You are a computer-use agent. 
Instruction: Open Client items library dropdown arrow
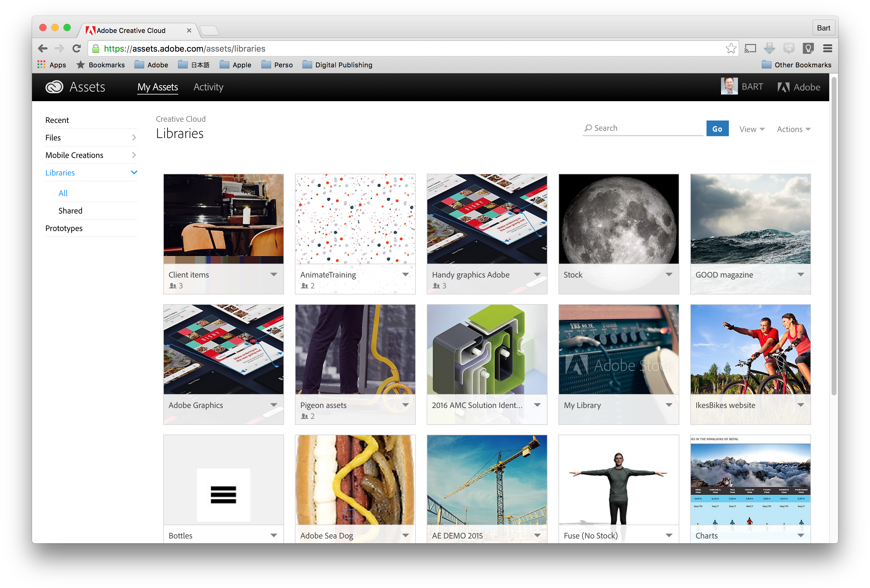(x=274, y=275)
